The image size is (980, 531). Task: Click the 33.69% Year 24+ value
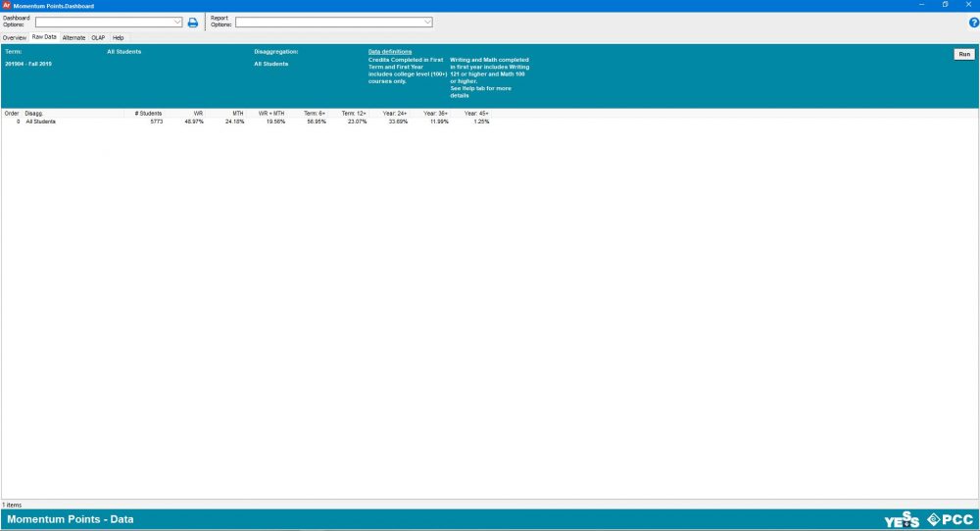398,121
